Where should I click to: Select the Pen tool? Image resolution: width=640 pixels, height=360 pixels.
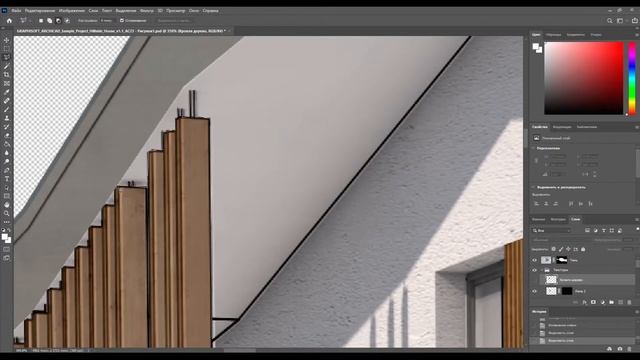(x=7, y=170)
